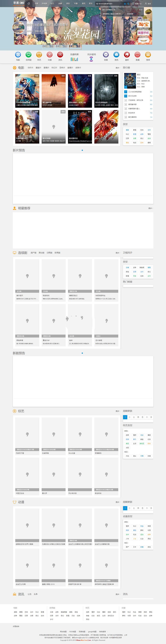Click the 网站地图 footer link
The image size is (166, 644).
pyautogui.click(x=63, y=632)
